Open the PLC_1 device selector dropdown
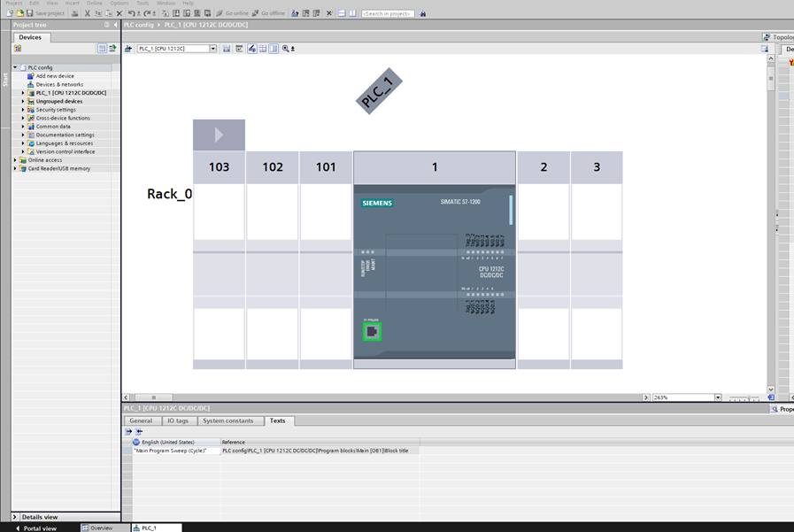This screenshot has width=794, height=532. coord(213,49)
